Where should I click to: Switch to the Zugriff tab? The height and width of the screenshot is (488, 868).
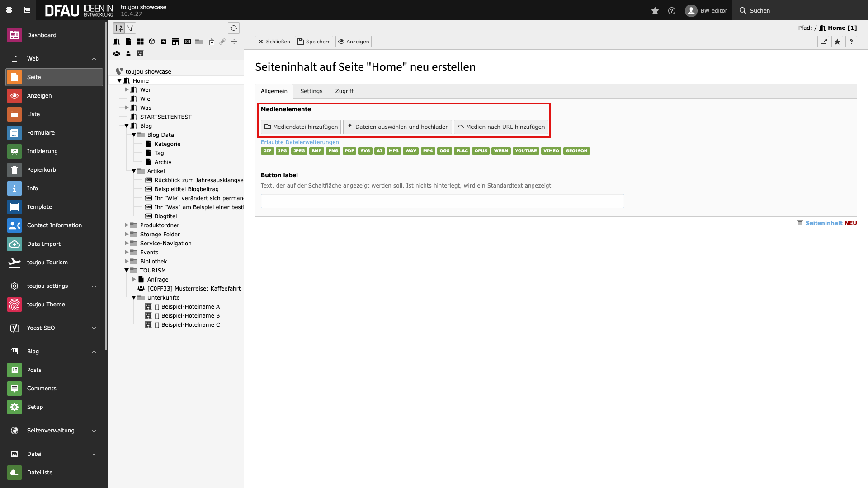click(x=344, y=91)
